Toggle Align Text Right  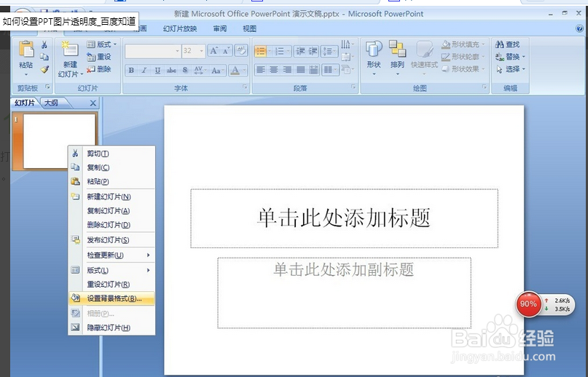click(x=288, y=70)
